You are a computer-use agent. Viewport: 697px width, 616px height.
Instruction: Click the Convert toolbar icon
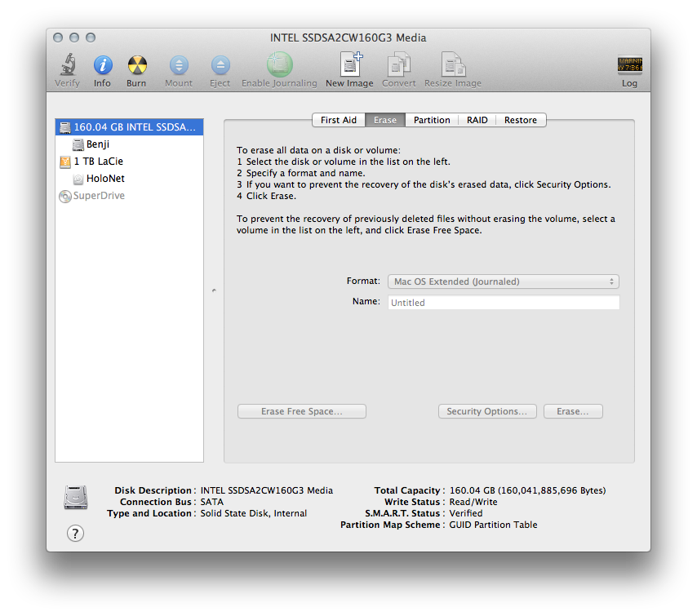click(399, 64)
